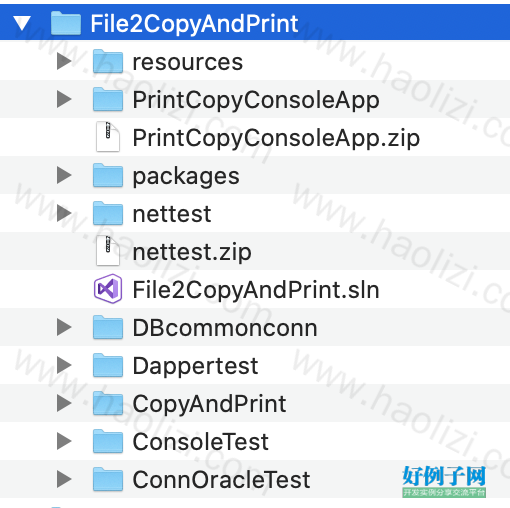Expand the PrintCopyConsoleApp folder
The width and height of the screenshot is (510, 508).
pyautogui.click(x=64, y=99)
